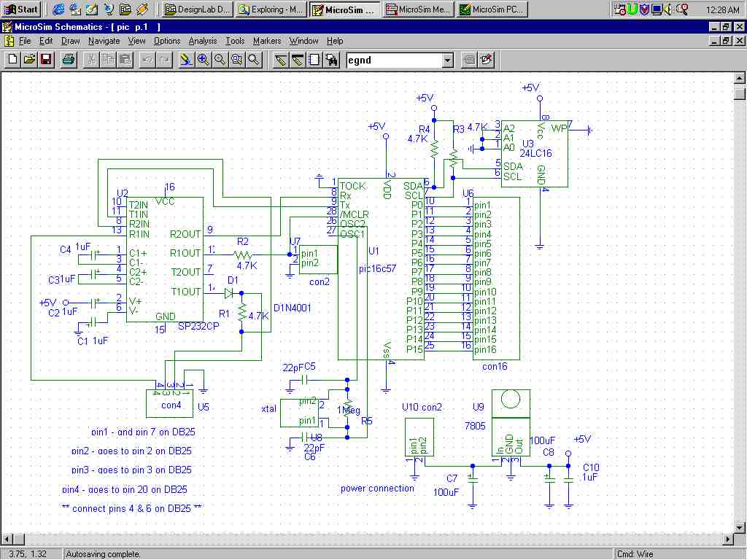The width and height of the screenshot is (747, 560).
Task: Open Get New Part browser binoculars icon
Action: [332, 60]
